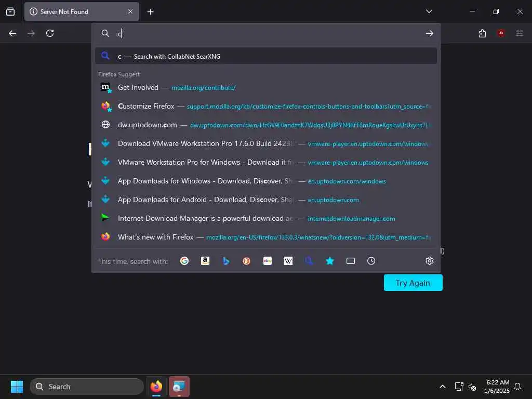Viewport: 532px width, 399px height.
Task: Open the List all tabs dropdown
Action: click(x=429, y=11)
